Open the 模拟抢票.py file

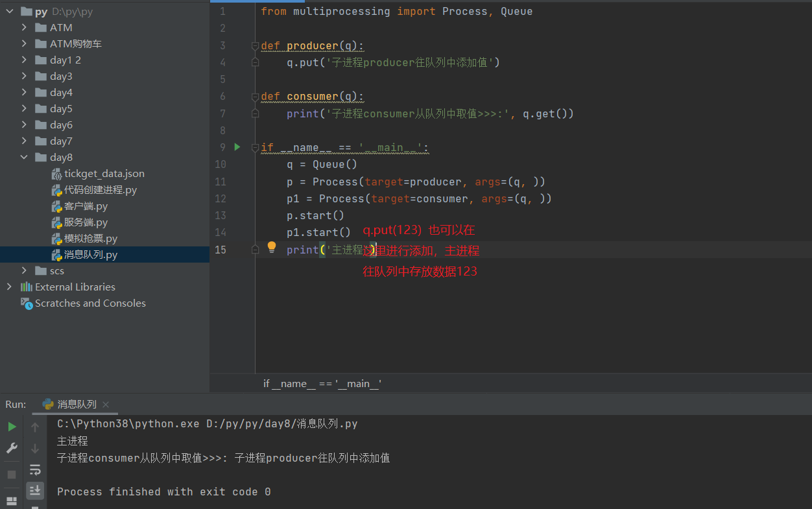coord(90,239)
